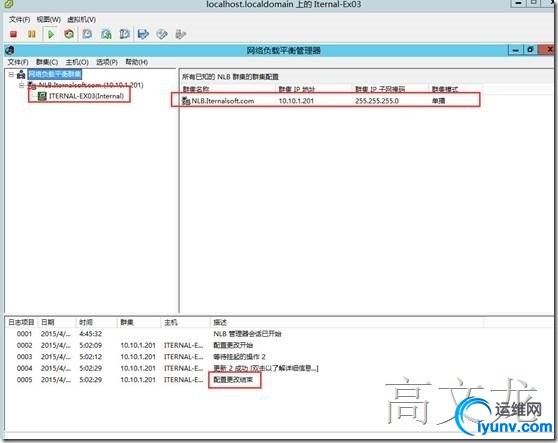558x443 pixels.
Task: Click log description '等待挂起的操作 2'
Action: pyautogui.click(x=239, y=357)
